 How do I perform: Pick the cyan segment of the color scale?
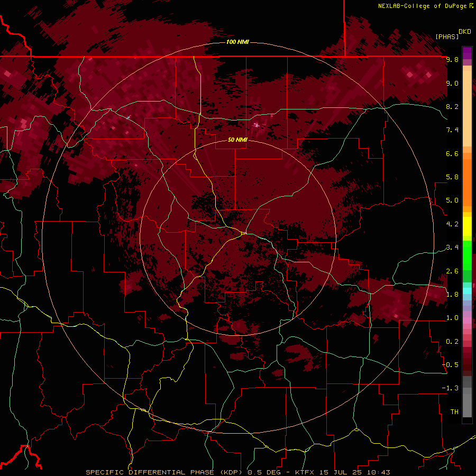[467, 291]
